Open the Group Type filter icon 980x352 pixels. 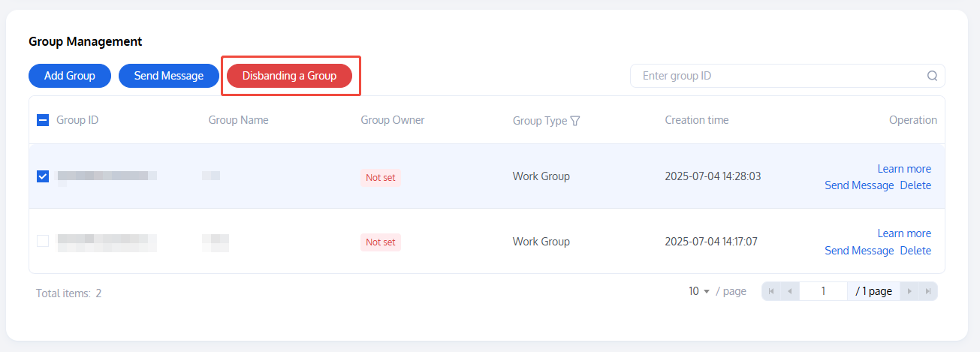pos(575,121)
